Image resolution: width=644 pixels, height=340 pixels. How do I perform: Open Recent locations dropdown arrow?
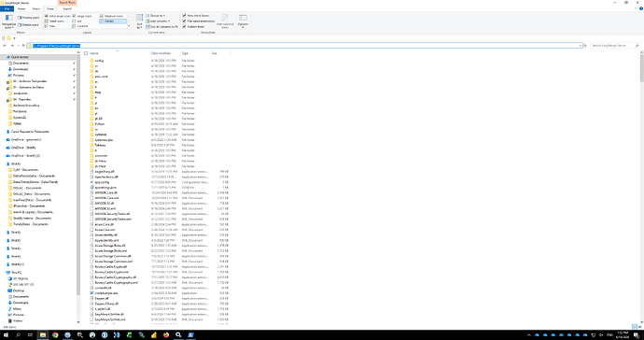click(x=18, y=46)
